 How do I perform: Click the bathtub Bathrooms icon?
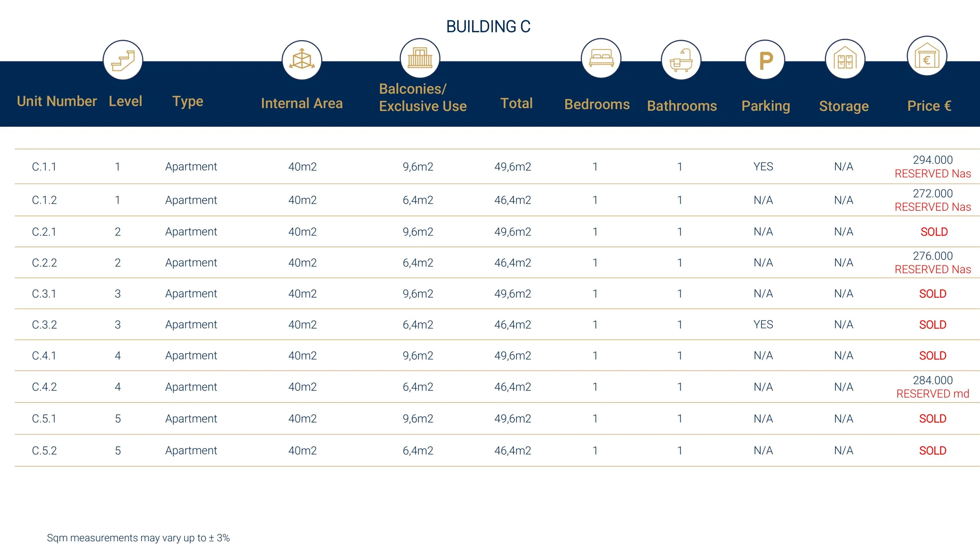(681, 60)
